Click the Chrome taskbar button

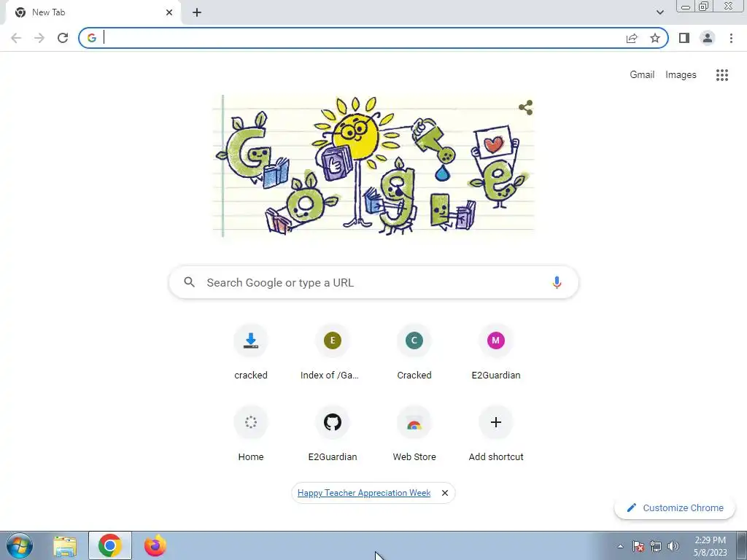pos(110,545)
